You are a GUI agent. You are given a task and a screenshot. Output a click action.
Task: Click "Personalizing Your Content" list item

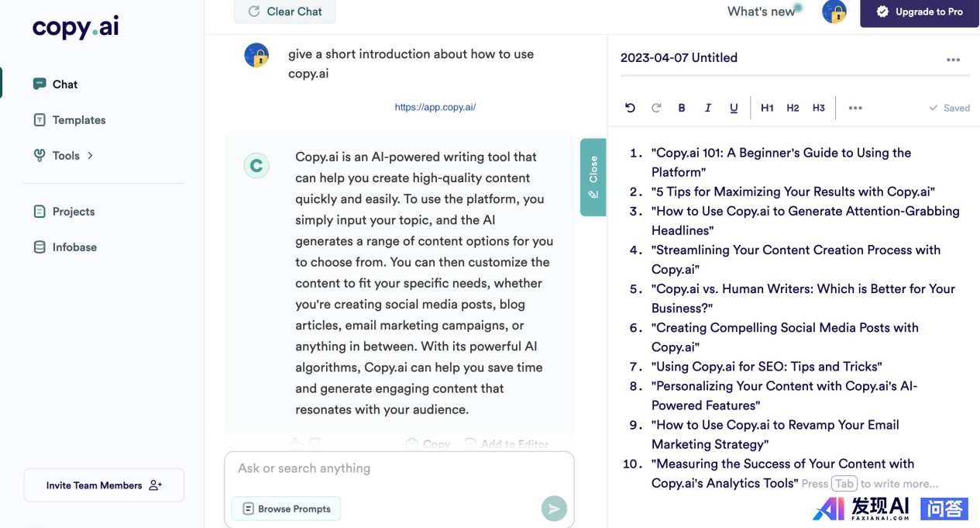coord(785,395)
